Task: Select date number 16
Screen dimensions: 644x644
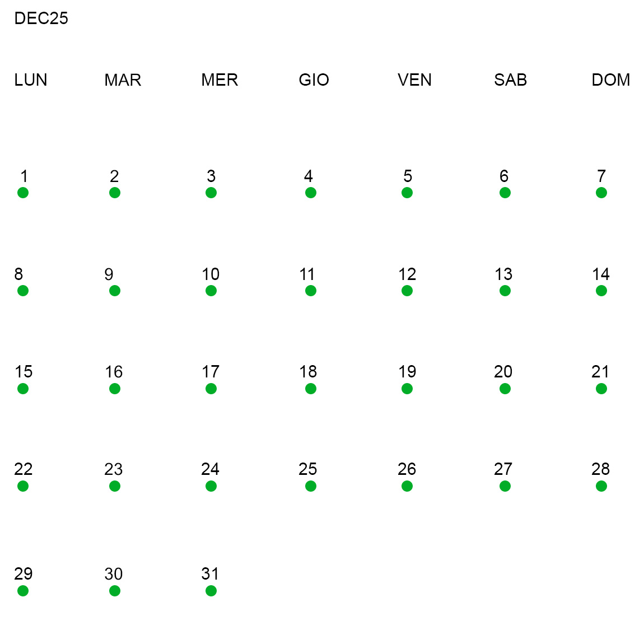Action: point(114,372)
